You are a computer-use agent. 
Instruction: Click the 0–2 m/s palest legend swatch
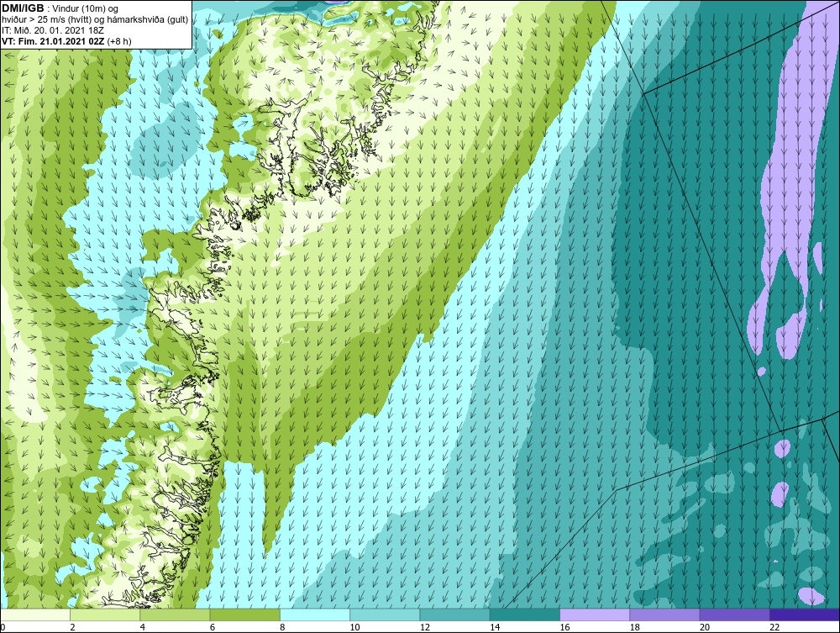[34, 615]
